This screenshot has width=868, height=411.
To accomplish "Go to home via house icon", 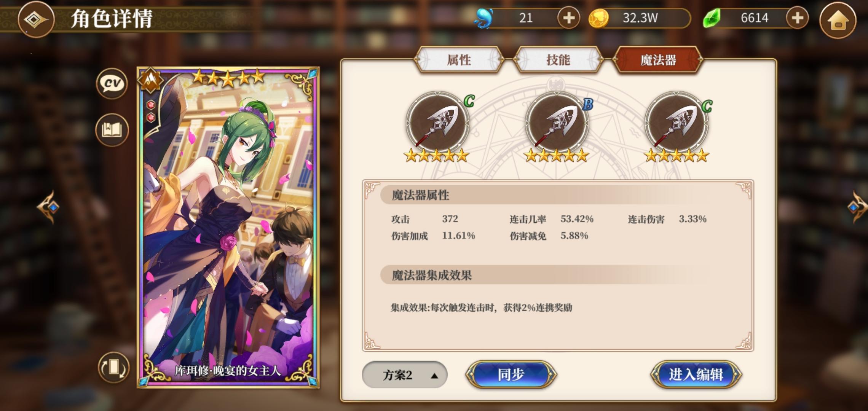I will pos(838,20).
